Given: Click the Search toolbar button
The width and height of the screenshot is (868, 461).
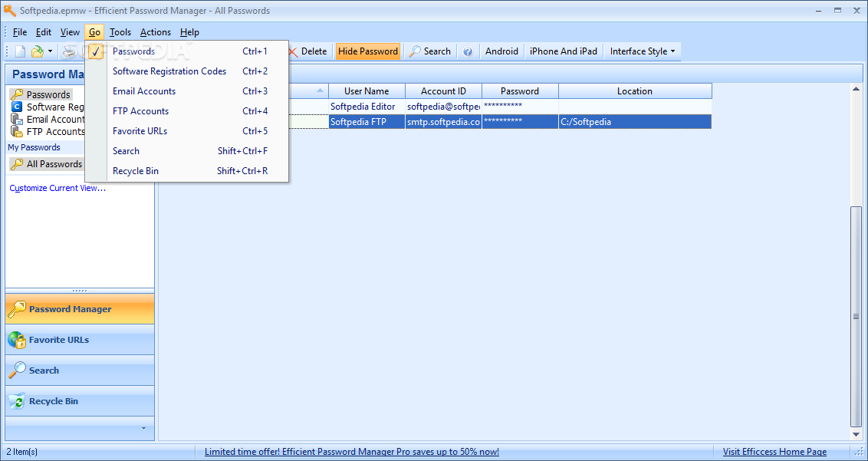Looking at the screenshot, I should click(429, 51).
